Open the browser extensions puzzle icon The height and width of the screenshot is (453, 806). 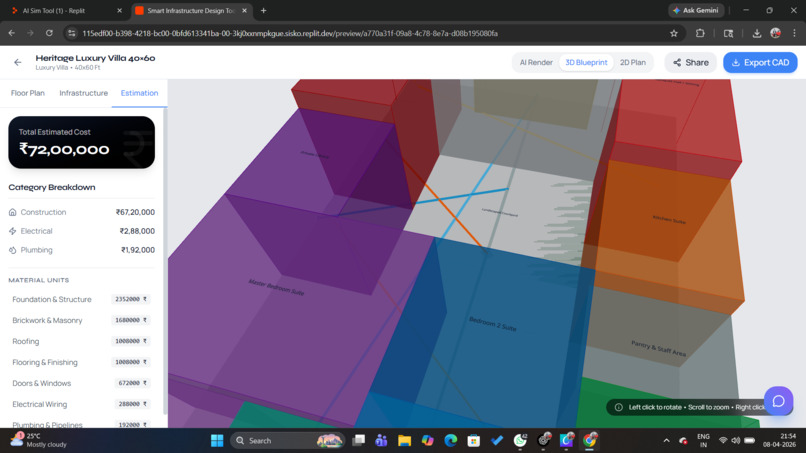point(700,33)
